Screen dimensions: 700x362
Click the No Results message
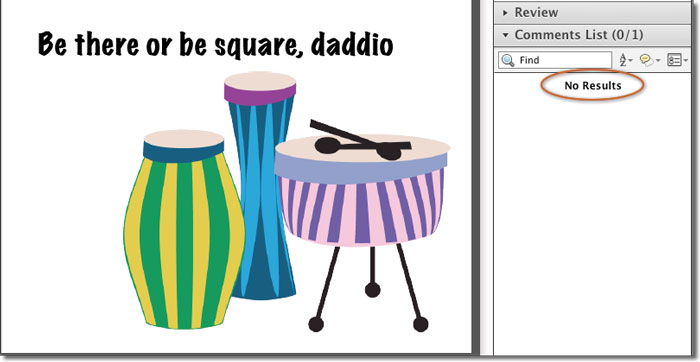click(x=592, y=85)
